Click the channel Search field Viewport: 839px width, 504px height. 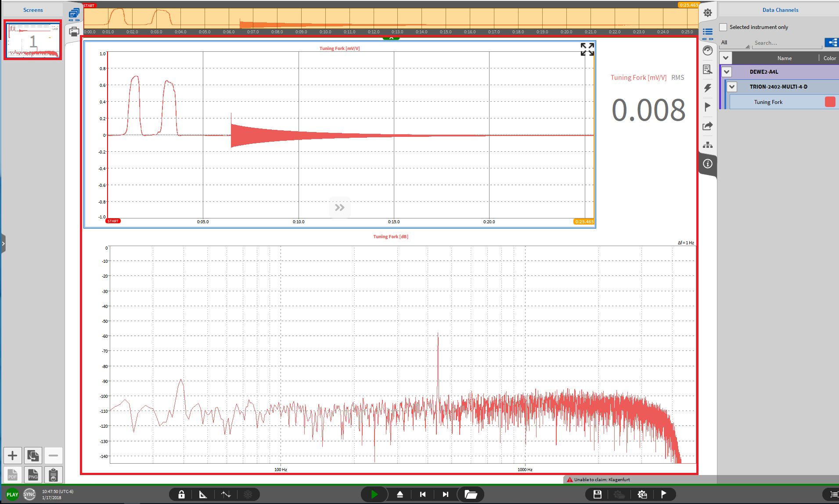pos(787,43)
